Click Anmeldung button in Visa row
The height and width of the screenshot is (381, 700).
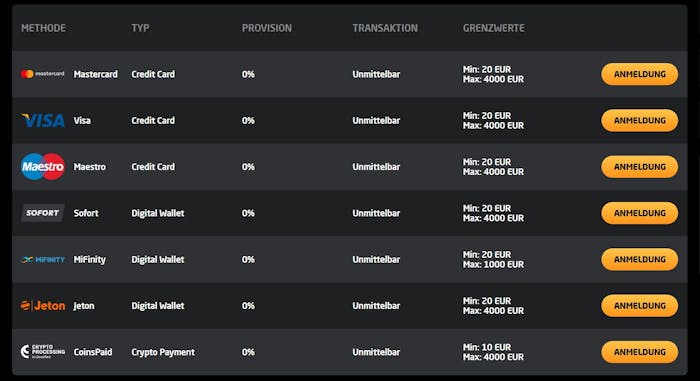point(639,121)
